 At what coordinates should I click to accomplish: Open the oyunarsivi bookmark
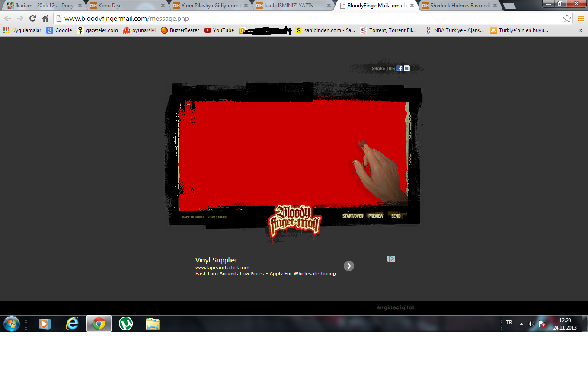click(x=139, y=30)
